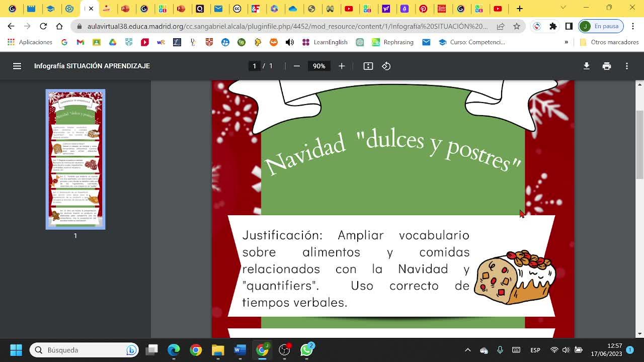Expand the hidden bookmarks chevron
644x362 pixels.
click(566, 42)
